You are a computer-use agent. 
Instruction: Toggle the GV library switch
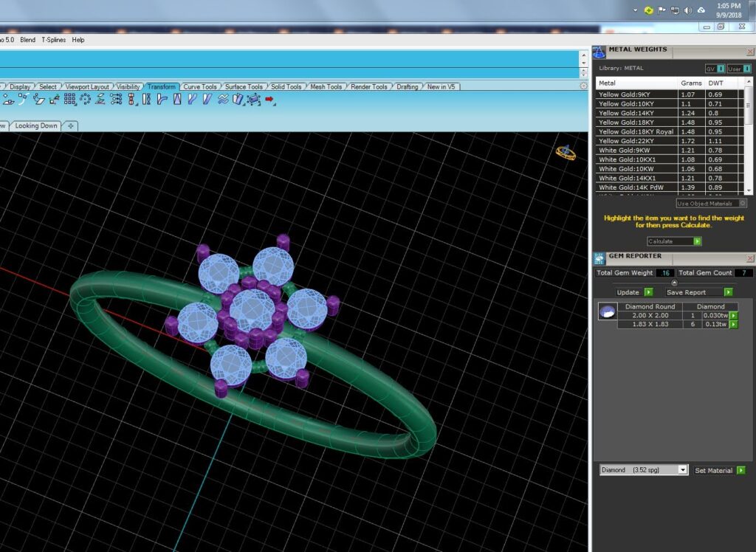(x=721, y=69)
